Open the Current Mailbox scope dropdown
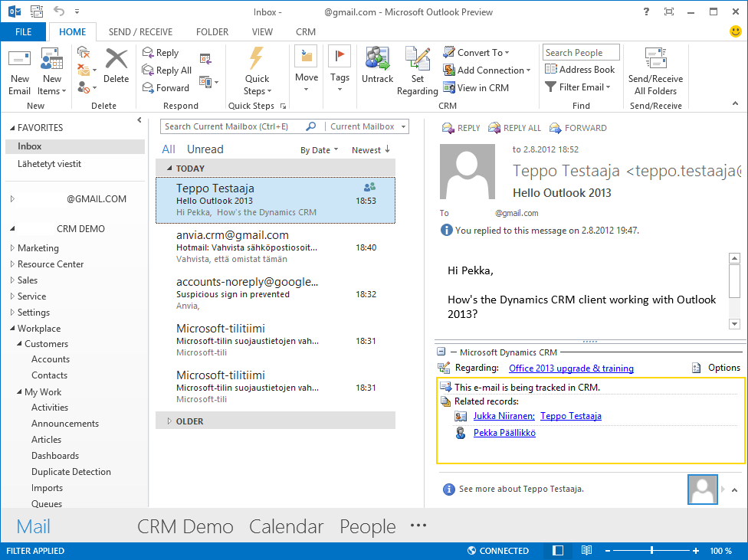Viewport: 748px width, 560px height. point(403,126)
